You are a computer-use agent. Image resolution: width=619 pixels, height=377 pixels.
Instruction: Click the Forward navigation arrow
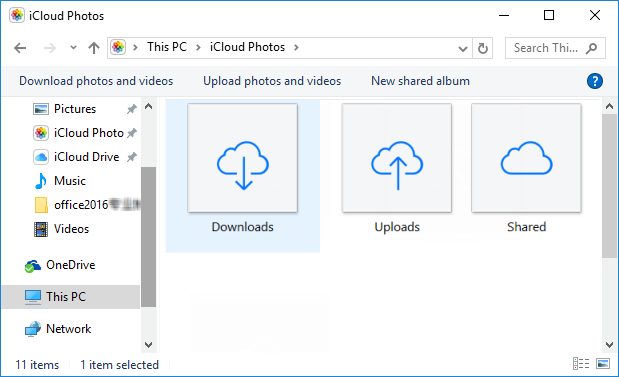(50, 48)
